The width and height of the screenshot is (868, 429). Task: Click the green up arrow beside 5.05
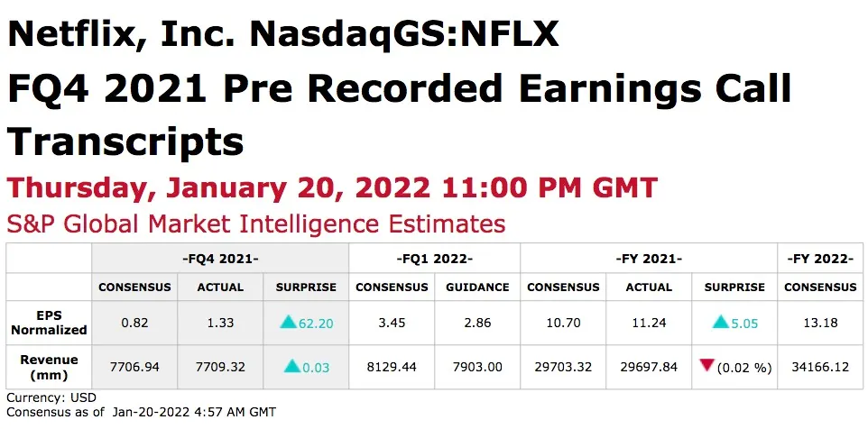pyautogui.click(x=720, y=322)
